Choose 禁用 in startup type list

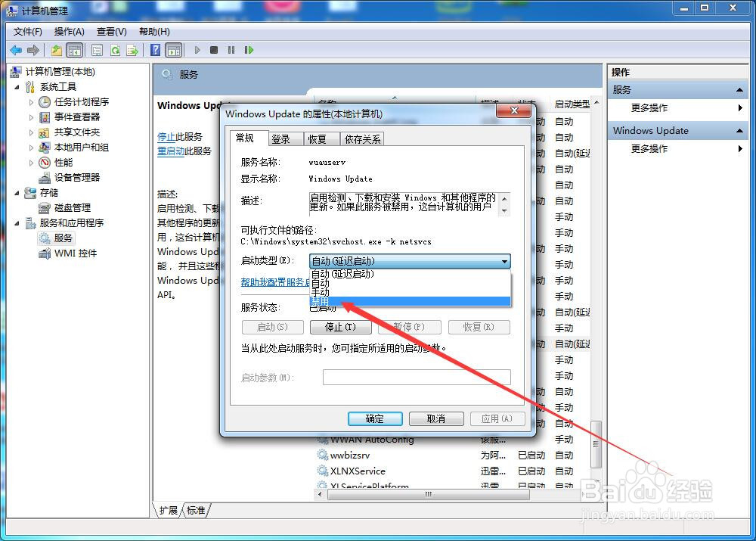click(x=409, y=302)
